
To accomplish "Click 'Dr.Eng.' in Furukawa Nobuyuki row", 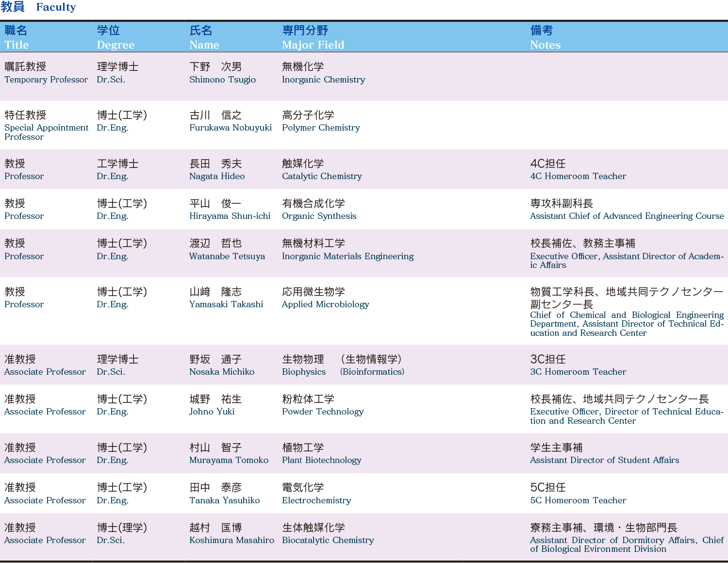I will click(x=113, y=128).
